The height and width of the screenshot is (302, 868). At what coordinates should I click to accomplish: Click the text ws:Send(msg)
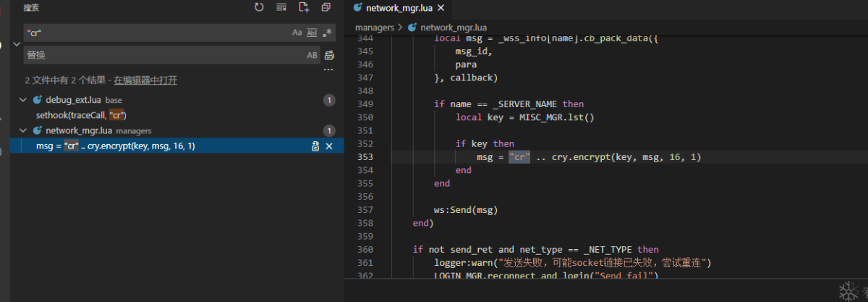point(467,210)
